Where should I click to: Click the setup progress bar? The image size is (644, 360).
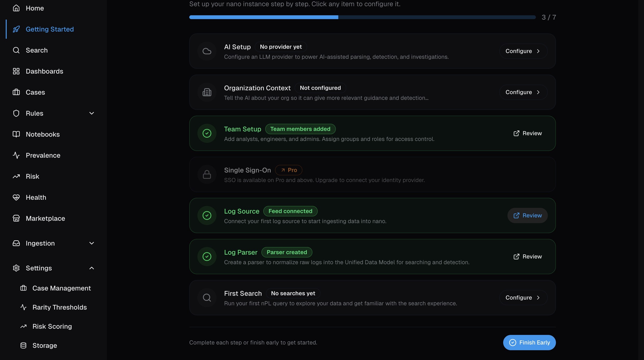point(362,17)
